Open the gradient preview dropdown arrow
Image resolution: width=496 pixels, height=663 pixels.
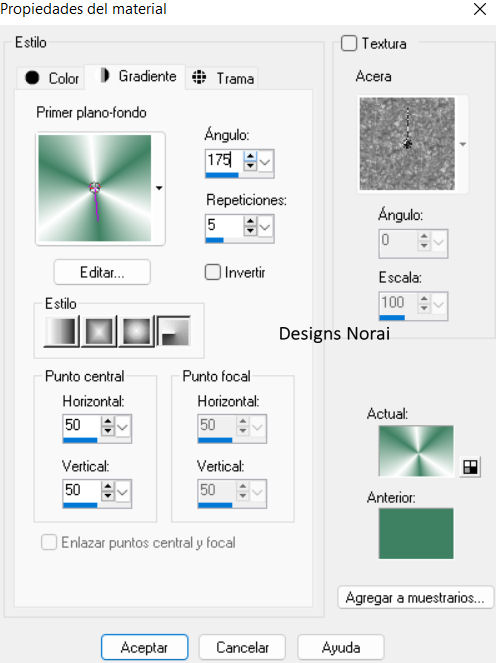click(x=159, y=188)
